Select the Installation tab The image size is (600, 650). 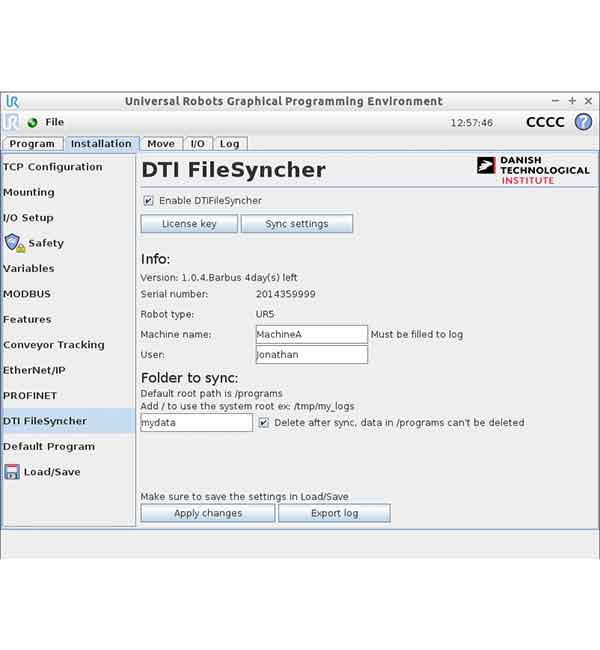pyautogui.click(x=102, y=144)
